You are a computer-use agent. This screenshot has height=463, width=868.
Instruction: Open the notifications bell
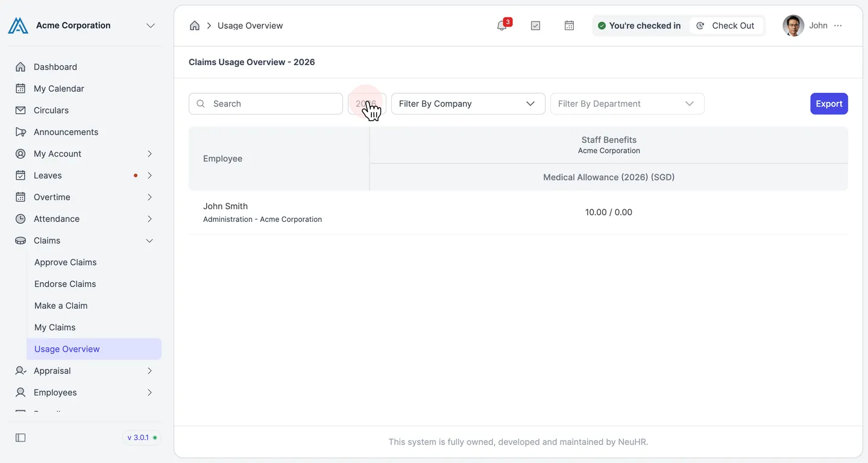coord(502,25)
